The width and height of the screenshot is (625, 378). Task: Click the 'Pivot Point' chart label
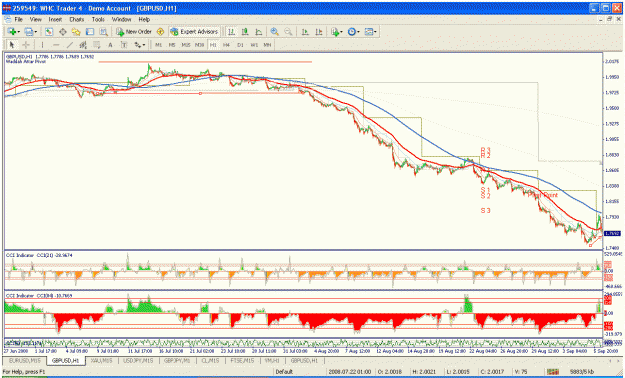point(542,195)
